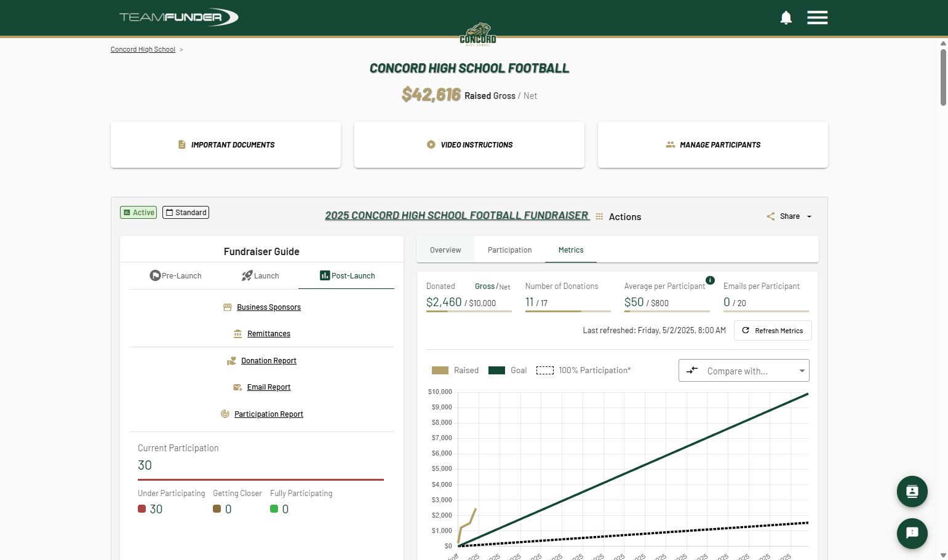
Task: Click the page vertical scrollbar thumb
Action: tap(943, 77)
